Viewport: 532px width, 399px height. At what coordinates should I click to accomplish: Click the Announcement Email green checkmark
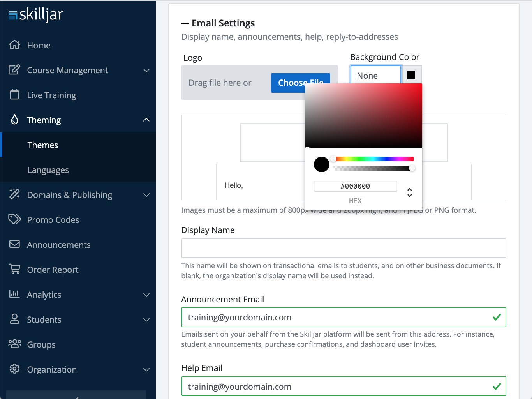point(497,317)
